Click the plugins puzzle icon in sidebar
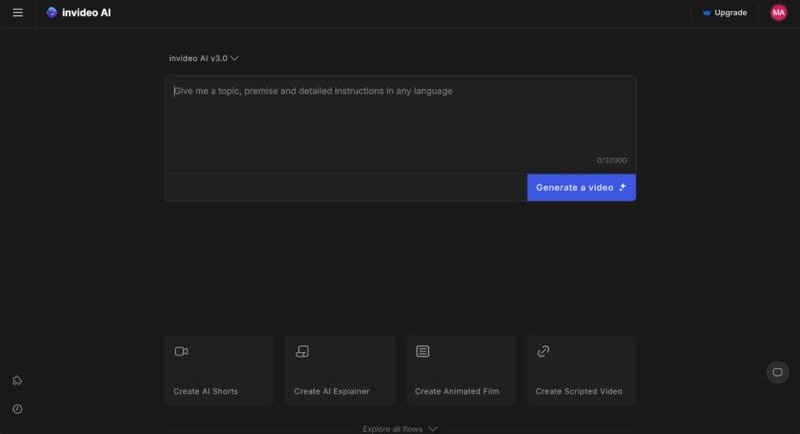 tap(17, 380)
